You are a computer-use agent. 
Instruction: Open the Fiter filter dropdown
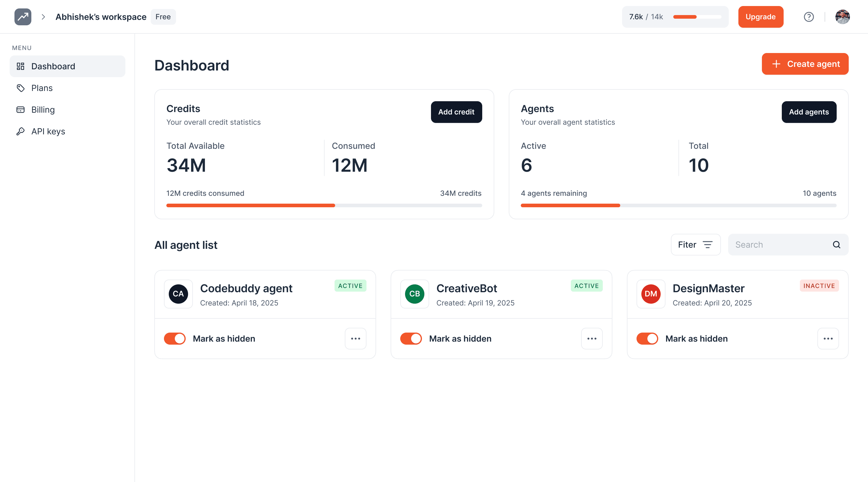point(696,245)
